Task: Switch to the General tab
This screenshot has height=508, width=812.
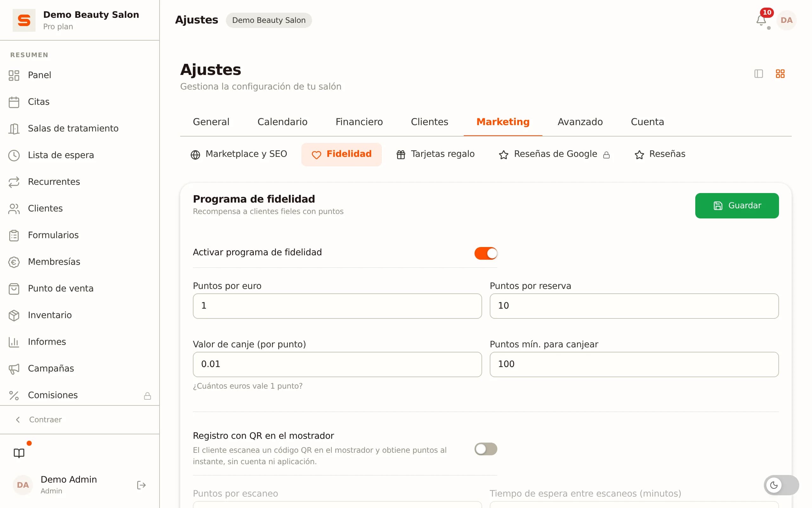Action: (x=211, y=122)
